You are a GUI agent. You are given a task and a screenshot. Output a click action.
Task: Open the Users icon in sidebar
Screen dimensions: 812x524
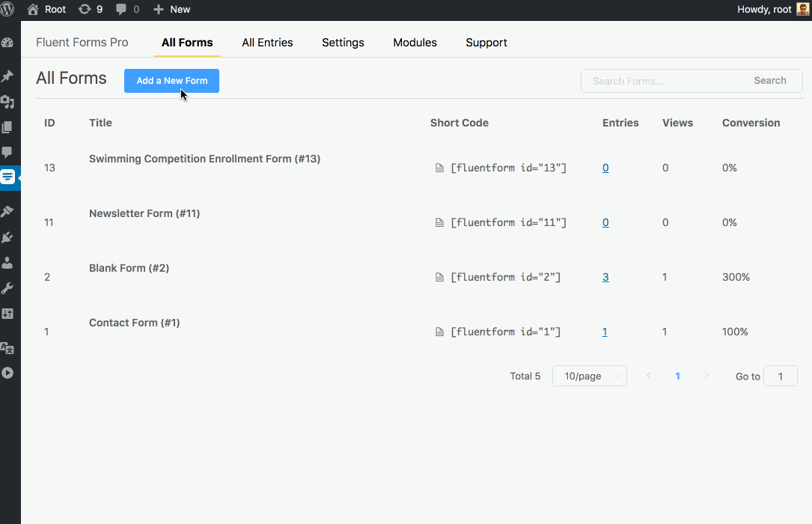click(x=7, y=263)
